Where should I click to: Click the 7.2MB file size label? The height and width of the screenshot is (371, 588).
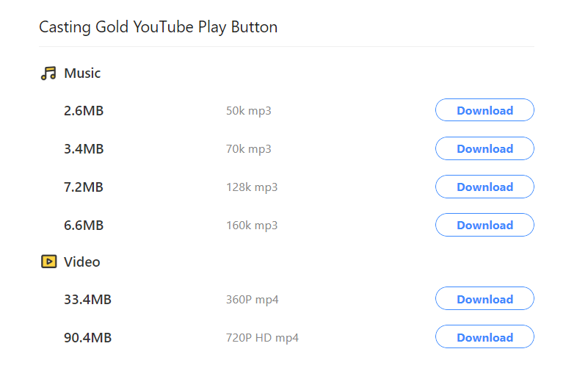(84, 187)
